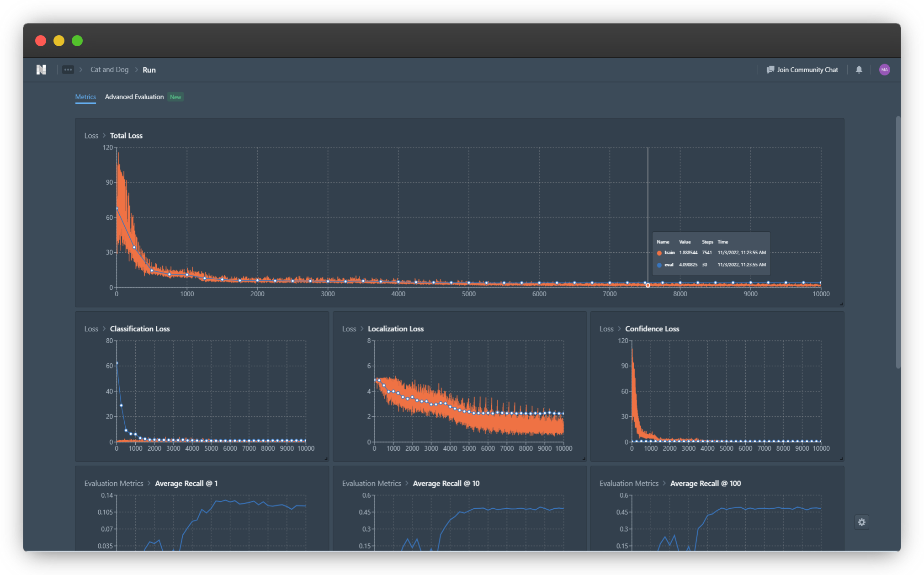This screenshot has height=575, width=924.
Task: Click the Neptune logo in the top bar
Action: click(x=40, y=69)
